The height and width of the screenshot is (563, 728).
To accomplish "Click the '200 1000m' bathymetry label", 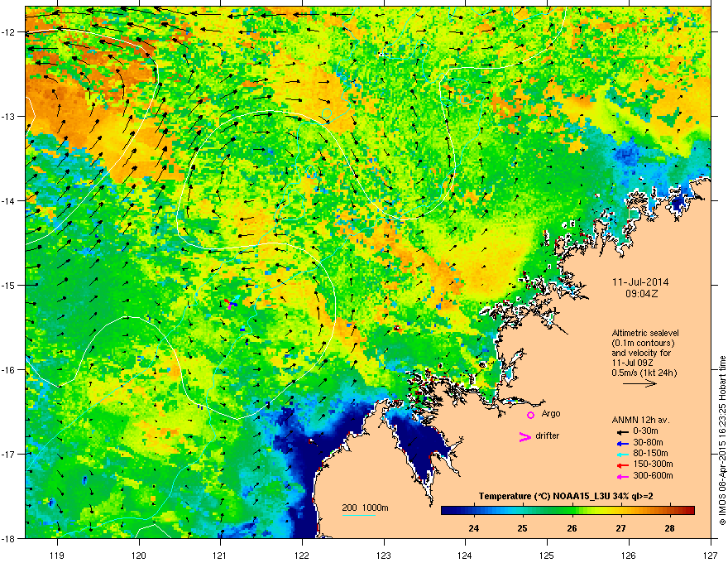I will 365,508.
